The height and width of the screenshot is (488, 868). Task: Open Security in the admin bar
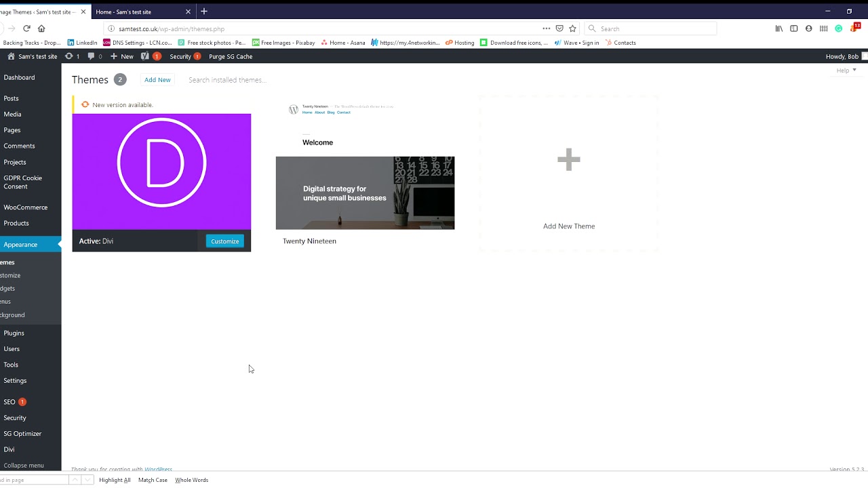185,56
